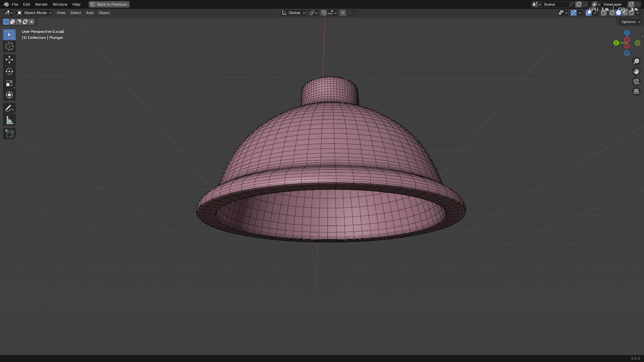Open the Window menu

coord(60,4)
